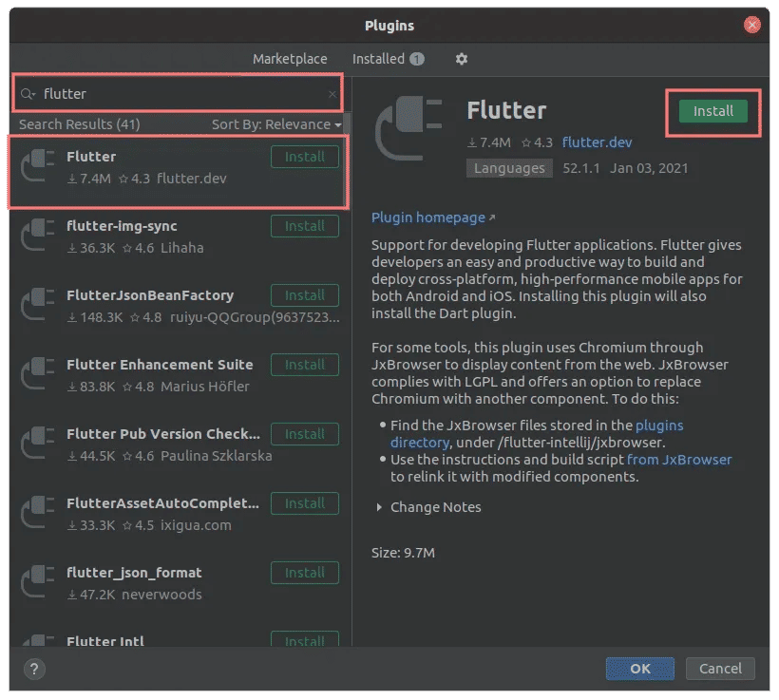Select the FlutterAssetAutoComplet result name
This screenshot has height=700, width=779.
click(163, 503)
